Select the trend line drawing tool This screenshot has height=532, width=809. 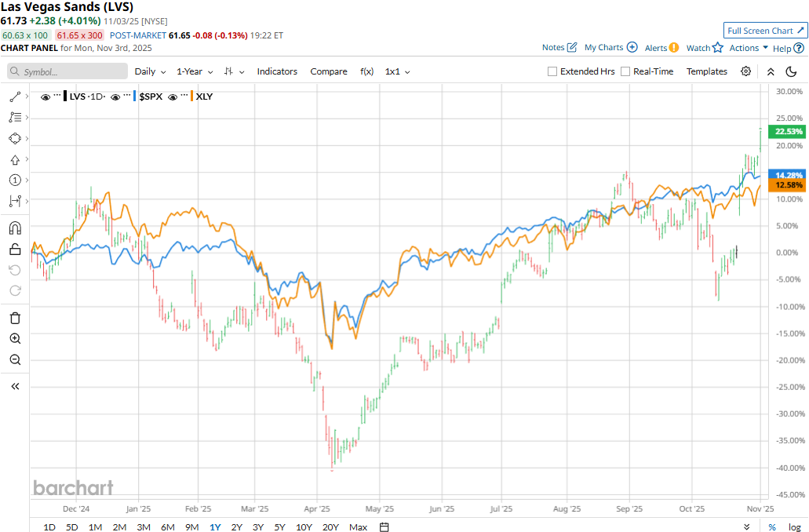(x=14, y=97)
